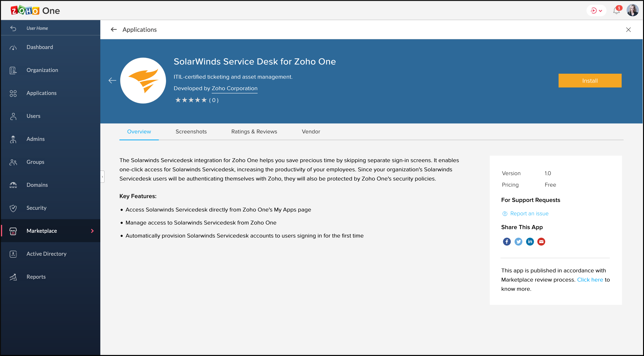Open the notifications bell
This screenshot has height=356, width=644.
(x=616, y=11)
